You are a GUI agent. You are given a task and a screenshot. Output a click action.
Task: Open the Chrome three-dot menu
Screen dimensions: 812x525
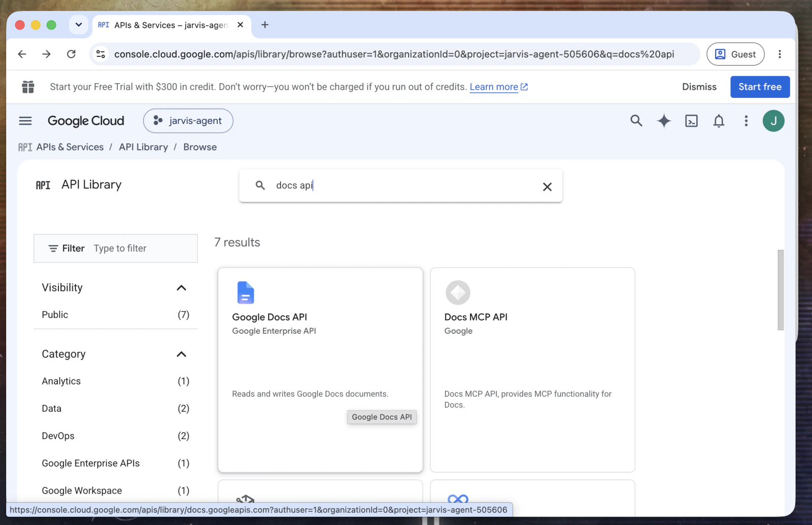pos(780,54)
